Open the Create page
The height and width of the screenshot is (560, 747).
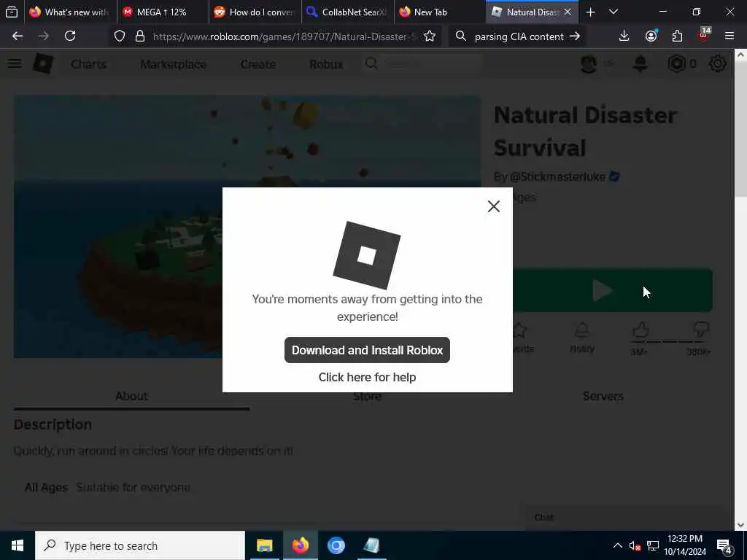pyautogui.click(x=258, y=64)
